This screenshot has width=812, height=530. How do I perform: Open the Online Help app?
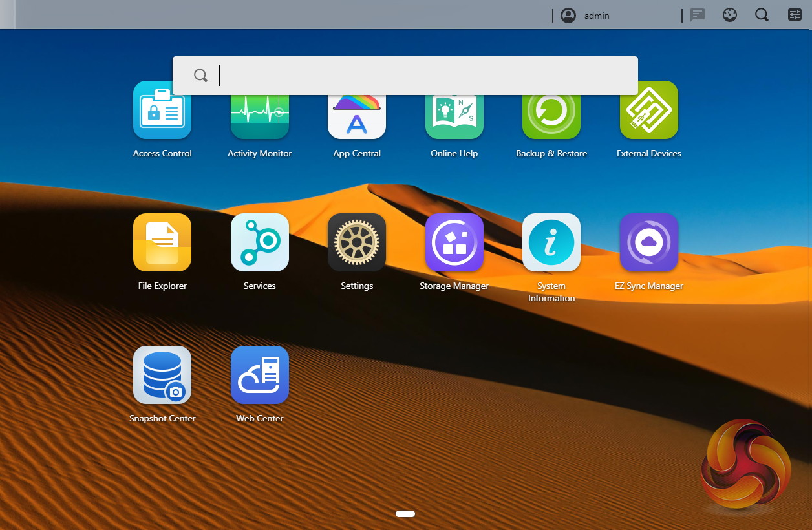tap(454, 116)
